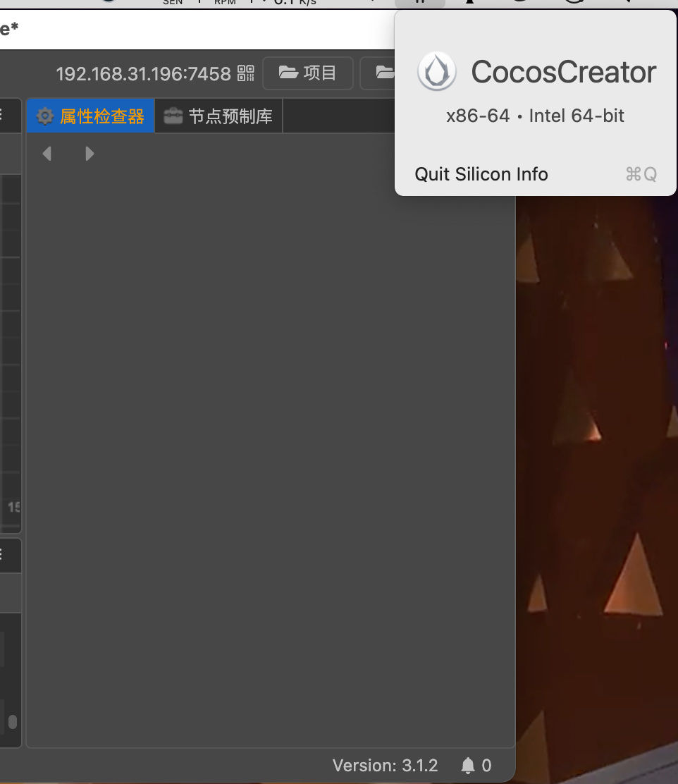Screen dimensions: 678x784
Task: Click the Version: 3.1.2 label
Action: 385,766
